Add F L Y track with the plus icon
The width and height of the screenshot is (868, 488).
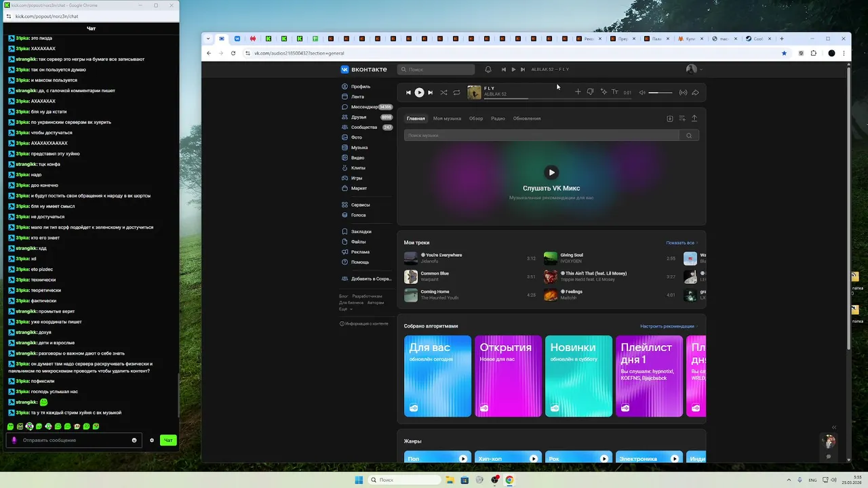coord(578,92)
